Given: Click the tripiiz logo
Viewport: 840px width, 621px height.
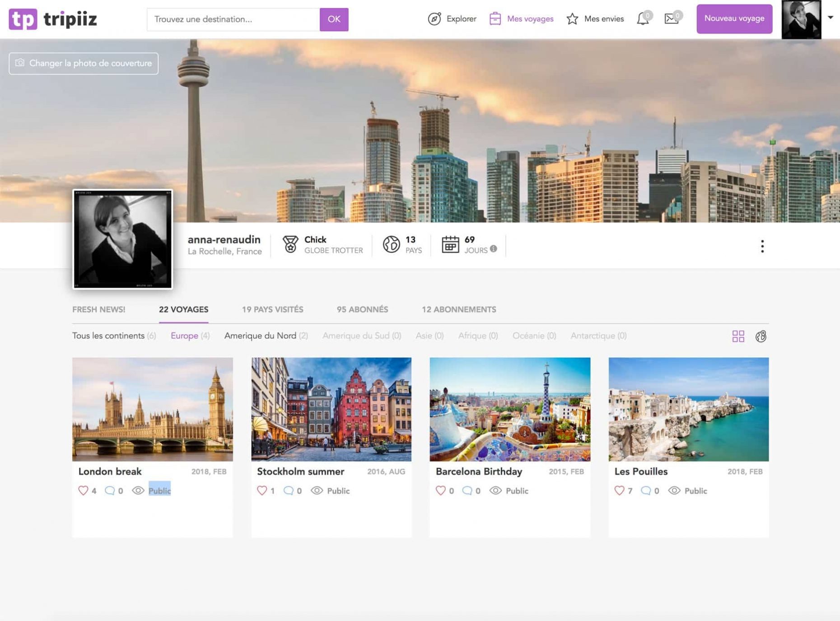Looking at the screenshot, I should pyautogui.click(x=53, y=19).
